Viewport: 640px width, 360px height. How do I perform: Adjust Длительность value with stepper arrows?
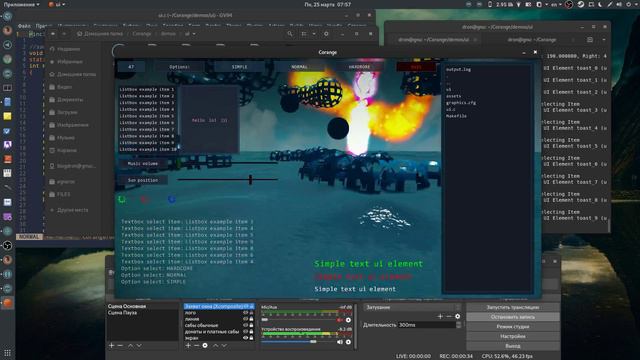coord(458,325)
